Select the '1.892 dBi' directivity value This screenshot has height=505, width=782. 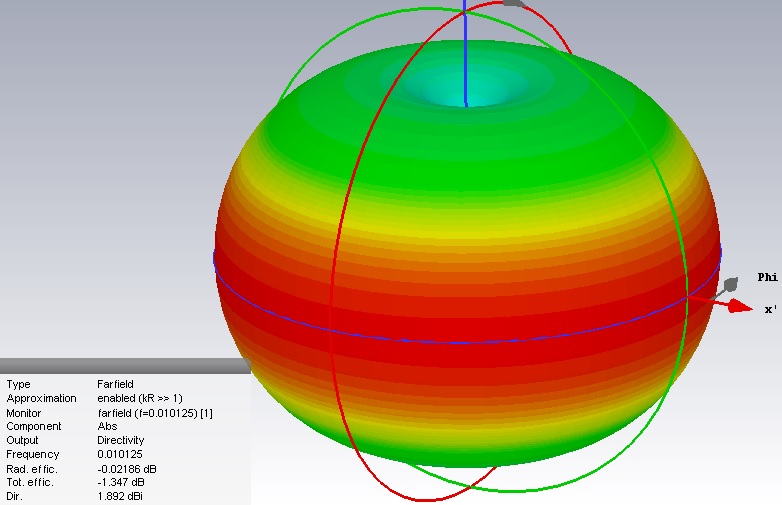(x=120, y=496)
